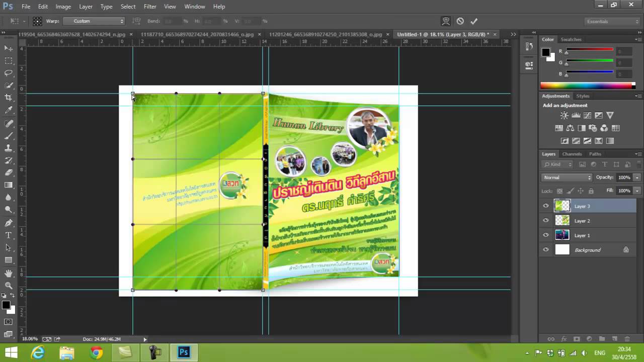Switch to the Paths tab
This screenshot has height=362, width=644.
coord(595,154)
